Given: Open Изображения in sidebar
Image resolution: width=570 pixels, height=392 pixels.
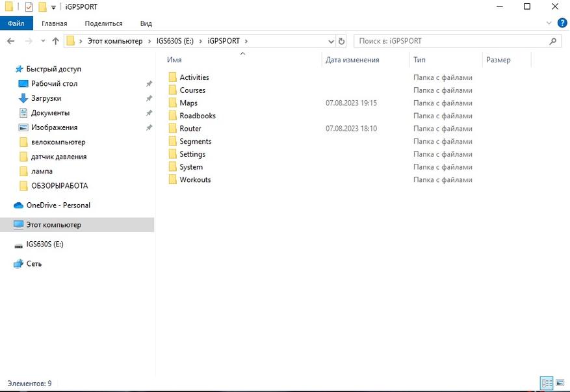Looking at the screenshot, I should point(54,127).
